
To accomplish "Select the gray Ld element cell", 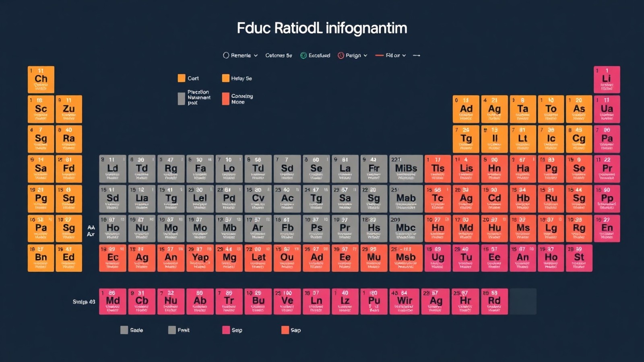I will tap(113, 169).
